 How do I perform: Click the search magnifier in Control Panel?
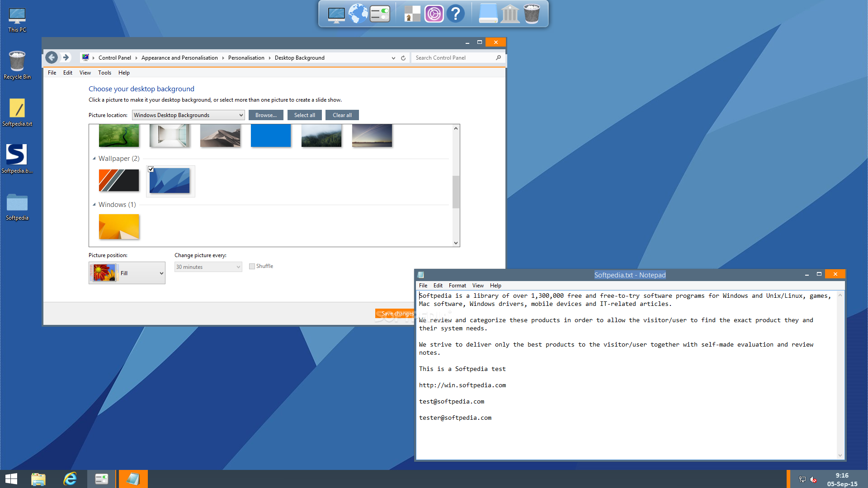498,58
